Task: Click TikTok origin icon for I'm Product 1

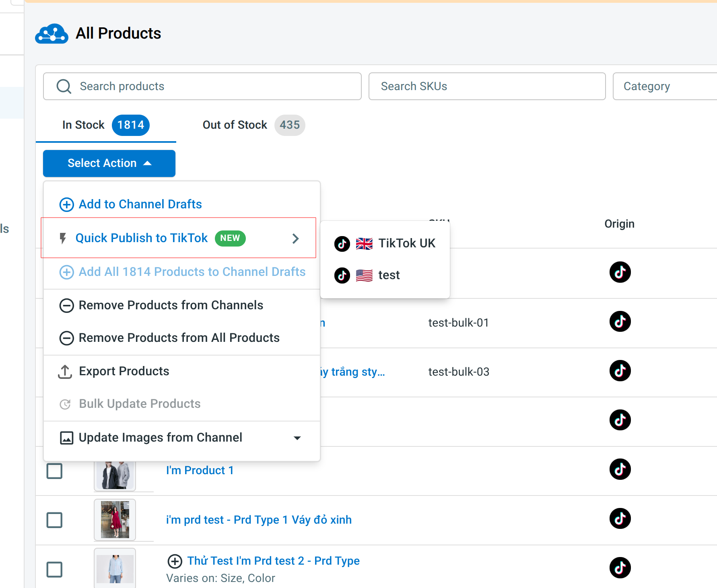Action: [x=620, y=469]
